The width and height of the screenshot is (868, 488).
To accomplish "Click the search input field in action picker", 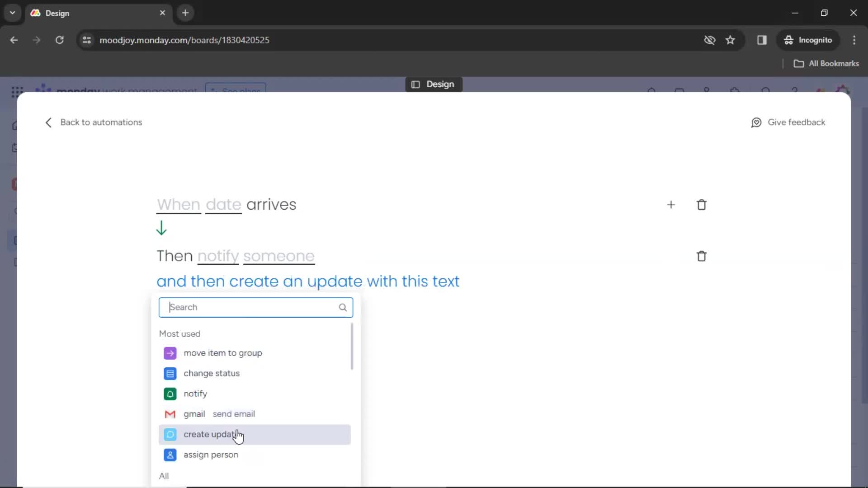I will [x=255, y=307].
